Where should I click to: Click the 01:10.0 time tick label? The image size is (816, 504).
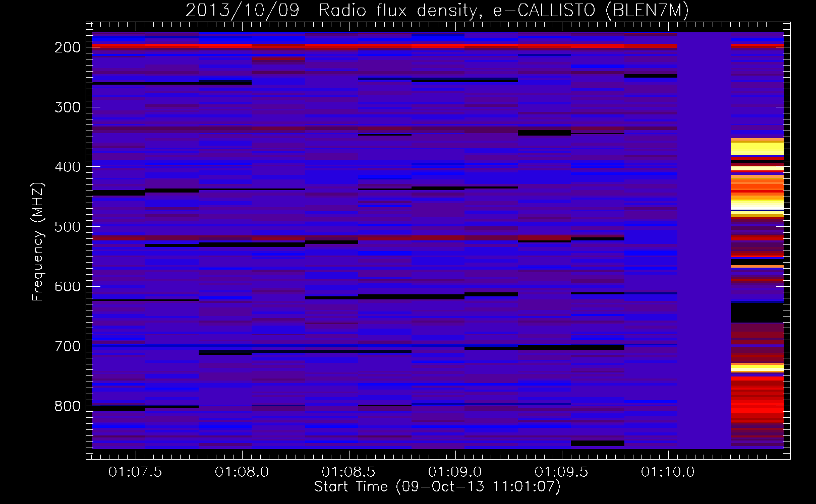(x=668, y=472)
